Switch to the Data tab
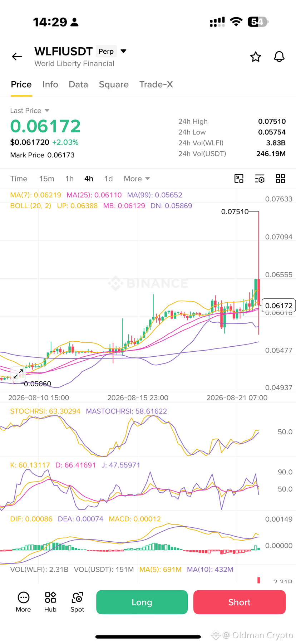 point(78,84)
